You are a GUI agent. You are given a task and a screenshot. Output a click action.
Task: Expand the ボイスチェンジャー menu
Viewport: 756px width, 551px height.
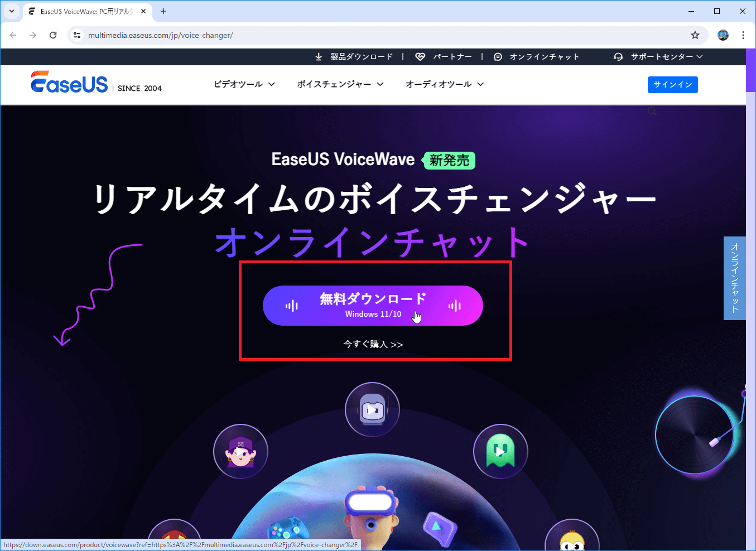(x=340, y=84)
